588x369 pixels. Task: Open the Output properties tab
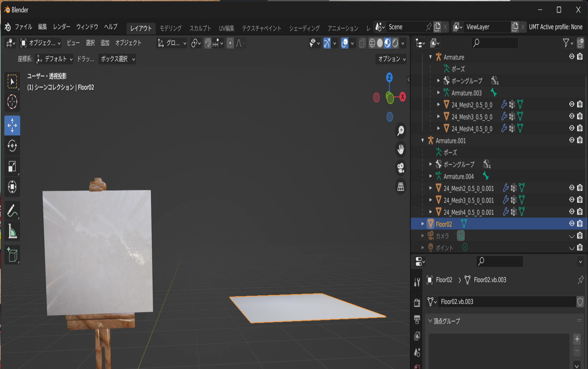(417, 319)
